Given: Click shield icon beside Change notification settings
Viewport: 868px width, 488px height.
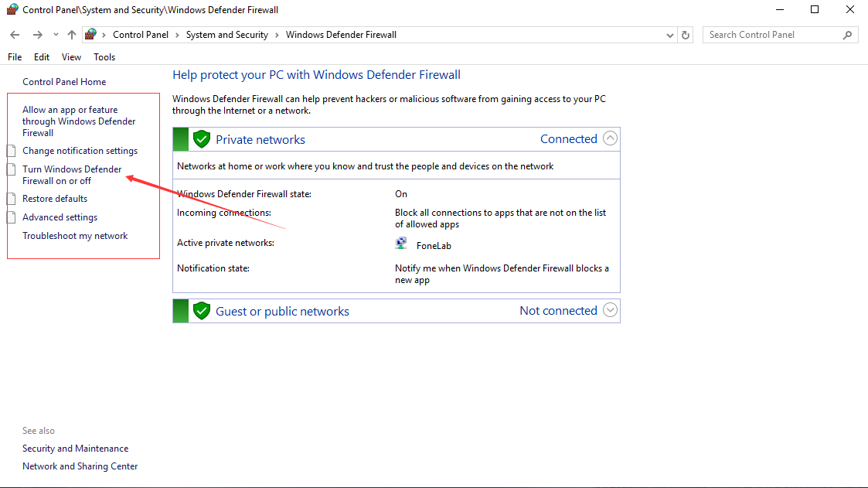Looking at the screenshot, I should coord(11,151).
